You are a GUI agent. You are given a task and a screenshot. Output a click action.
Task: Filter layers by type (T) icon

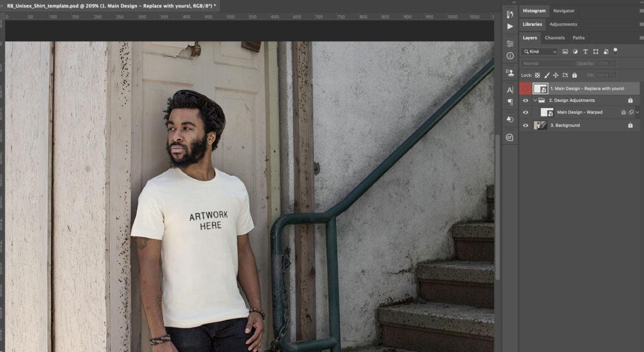[x=585, y=52]
